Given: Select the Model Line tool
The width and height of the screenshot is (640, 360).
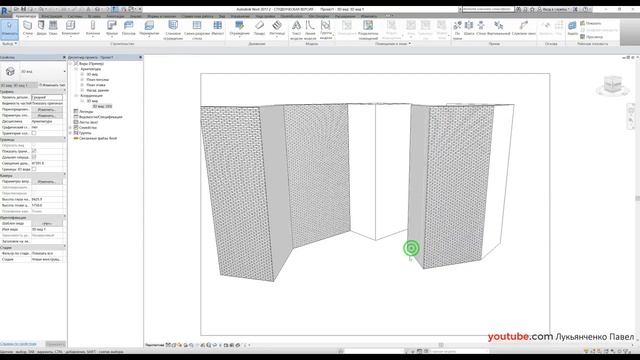Looking at the screenshot, I should pos(310,30).
